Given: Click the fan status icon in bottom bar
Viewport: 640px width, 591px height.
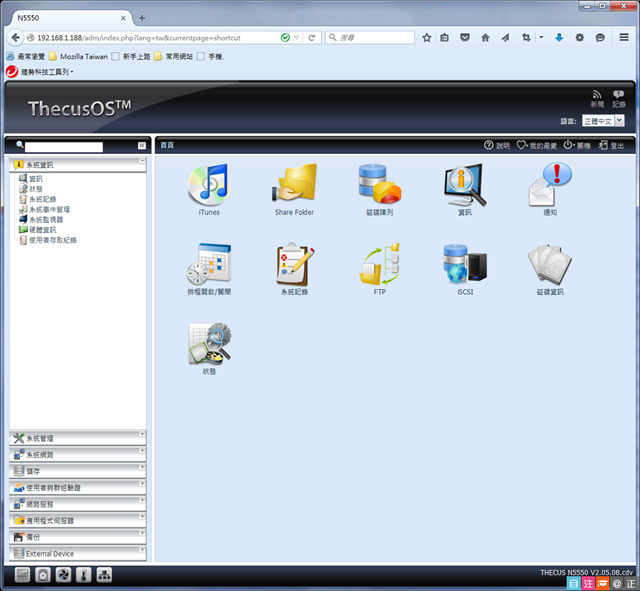Looking at the screenshot, I should click(x=63, y=575).
